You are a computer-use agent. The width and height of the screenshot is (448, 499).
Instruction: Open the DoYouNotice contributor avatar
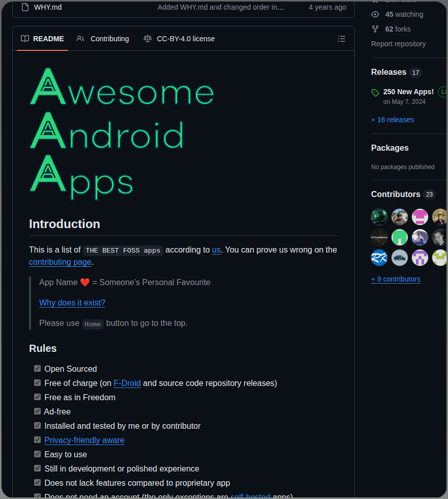379,237
